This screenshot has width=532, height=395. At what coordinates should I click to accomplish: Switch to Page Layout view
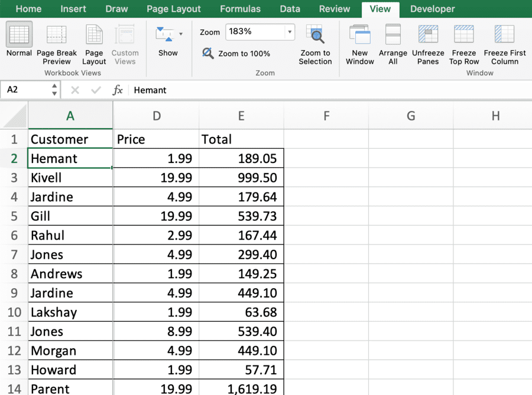click(x=94, y=45)
